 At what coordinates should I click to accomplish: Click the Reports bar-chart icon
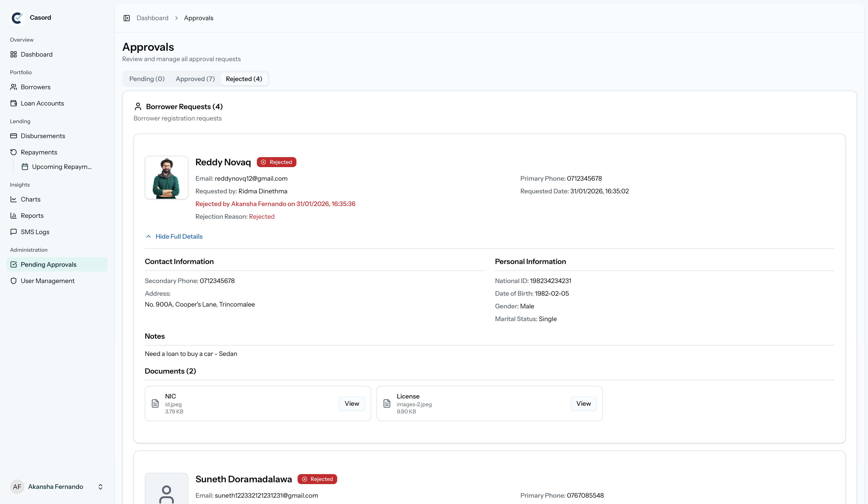(x=13, y=216)
